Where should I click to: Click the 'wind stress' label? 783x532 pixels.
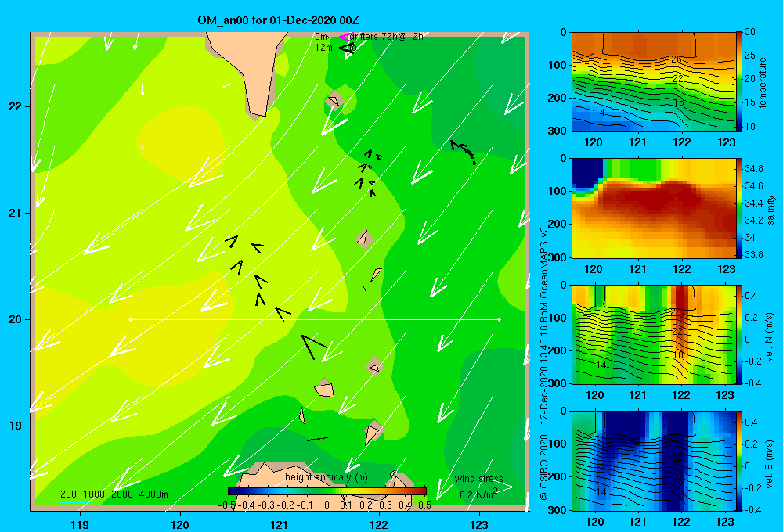coord(478,479)
